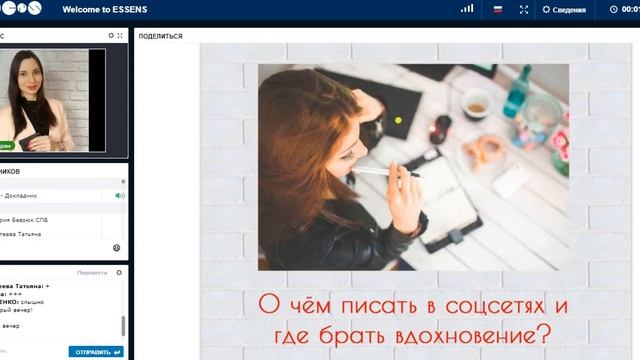The width and height of the screenshot is (640, 360).
Task: Send the message with ОТПРАВИТЬ button
Action: pos(96,352)
